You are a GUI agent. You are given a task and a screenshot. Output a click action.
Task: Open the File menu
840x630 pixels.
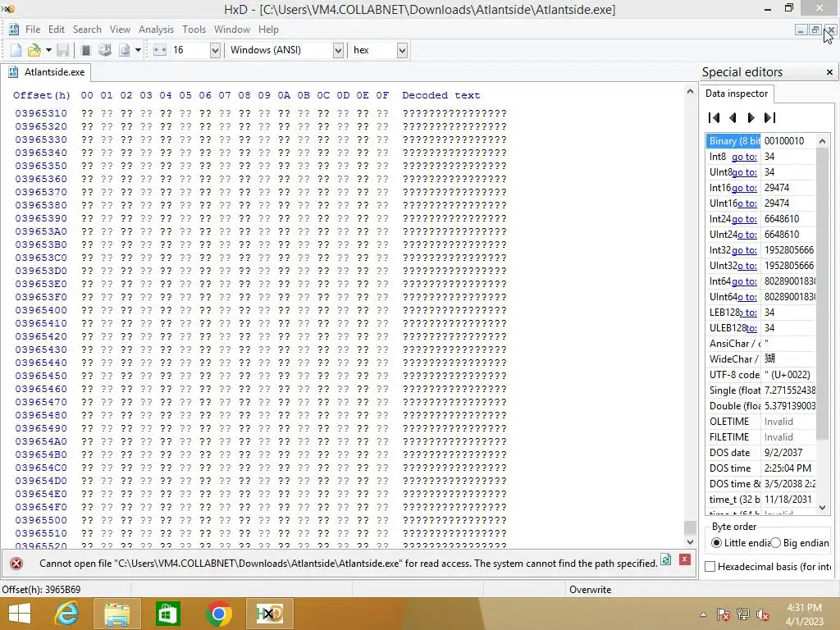tap(33, 30)
